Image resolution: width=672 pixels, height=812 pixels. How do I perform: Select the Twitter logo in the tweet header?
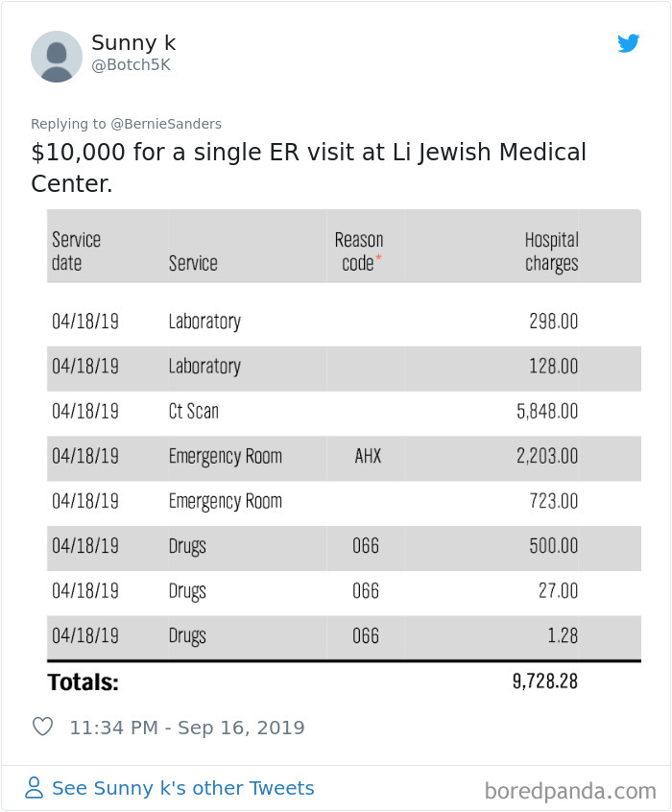(x=629, y=43)
